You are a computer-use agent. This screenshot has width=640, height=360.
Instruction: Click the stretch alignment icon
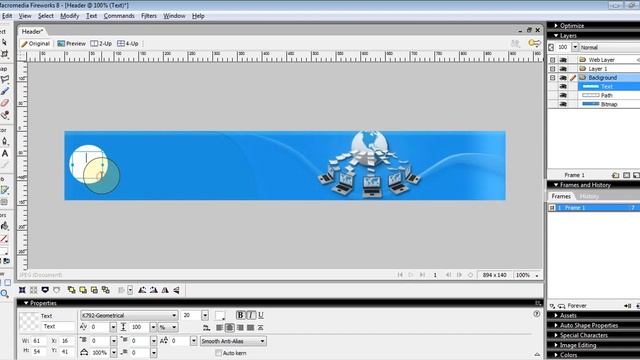[260, 327]
